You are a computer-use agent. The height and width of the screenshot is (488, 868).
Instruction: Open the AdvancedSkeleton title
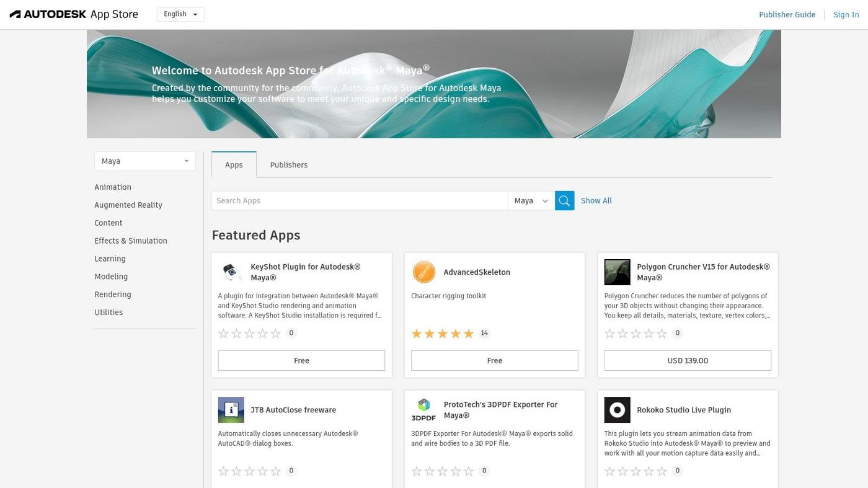tap(477, 272)
